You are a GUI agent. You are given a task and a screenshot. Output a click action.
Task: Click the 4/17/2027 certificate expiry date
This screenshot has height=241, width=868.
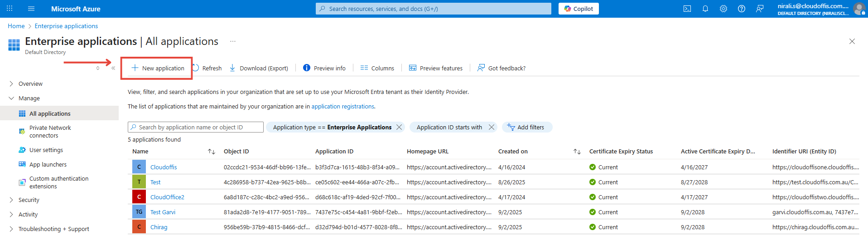(694, 197)
